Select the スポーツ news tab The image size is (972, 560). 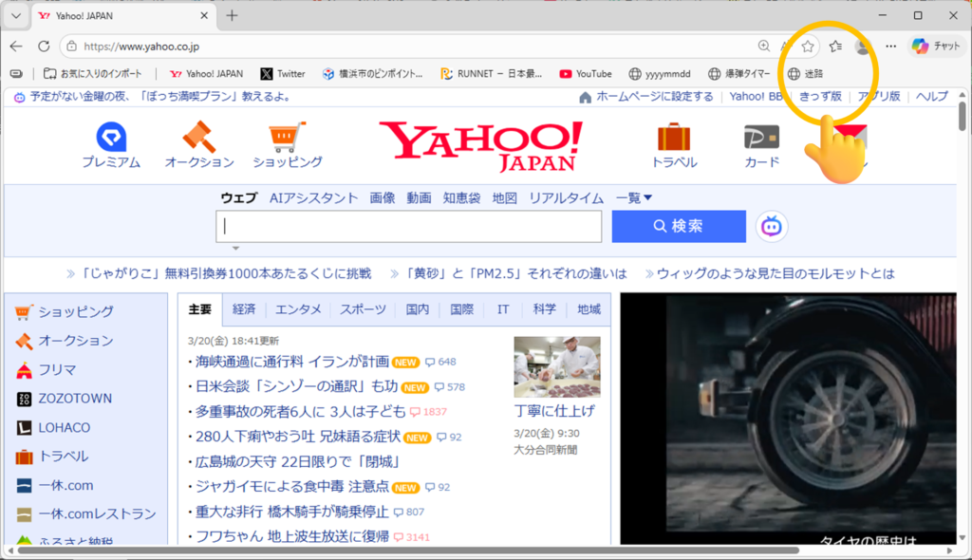pyautogui.click(x=363, y=309)
